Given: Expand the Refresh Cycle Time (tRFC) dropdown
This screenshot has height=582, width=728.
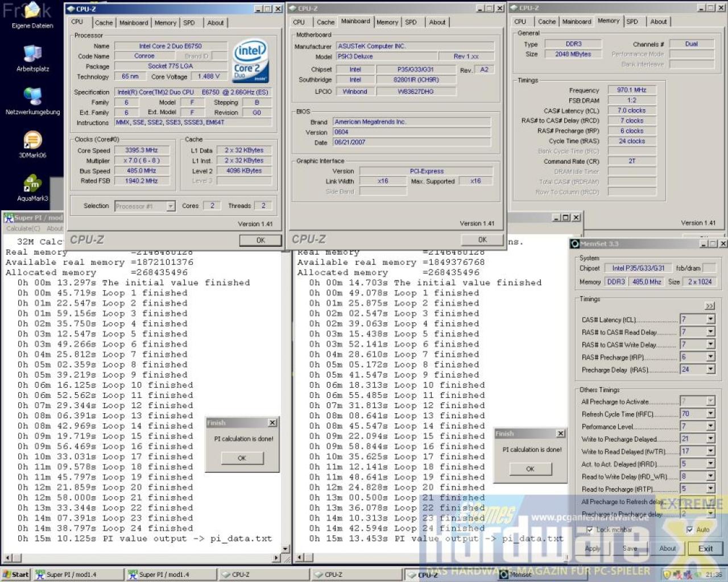Looking at the screenshot, I should click(x=710, y=414).
